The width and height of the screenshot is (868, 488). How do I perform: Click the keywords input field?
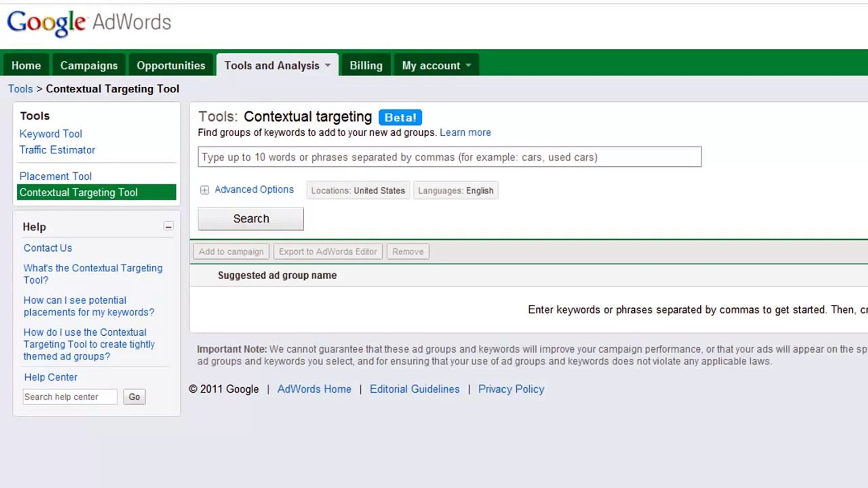click(x=449, y=157)
